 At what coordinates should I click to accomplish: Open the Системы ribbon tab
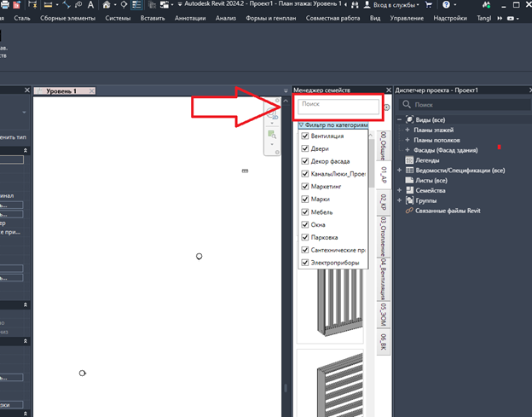pyautogui.click(x=118, y=18)
